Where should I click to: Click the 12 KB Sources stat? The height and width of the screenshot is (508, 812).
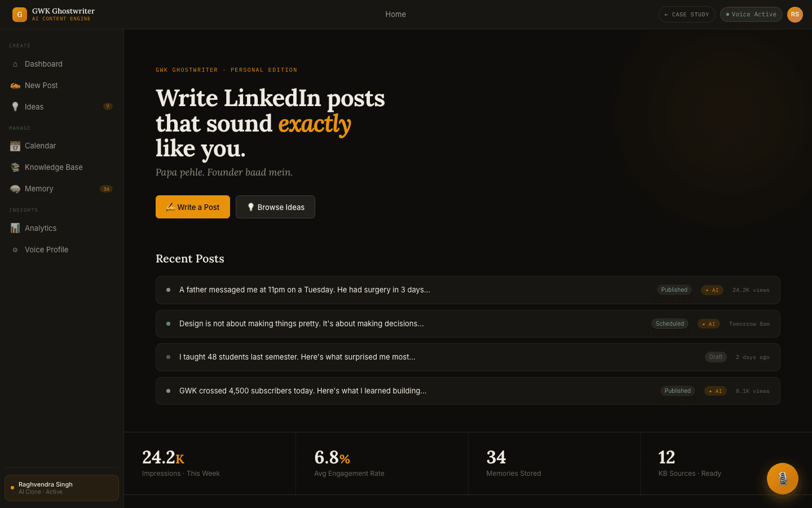click(x=726, y=463)
